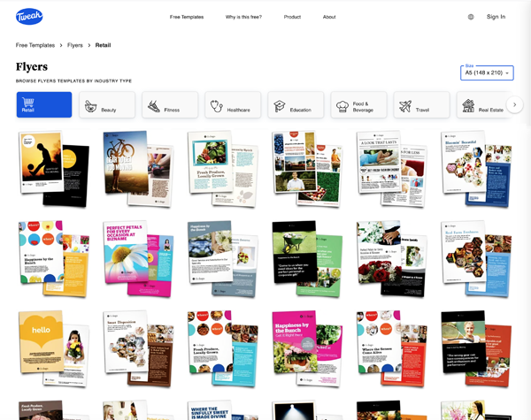Open the Size A5 dropdown

point(487,73)
